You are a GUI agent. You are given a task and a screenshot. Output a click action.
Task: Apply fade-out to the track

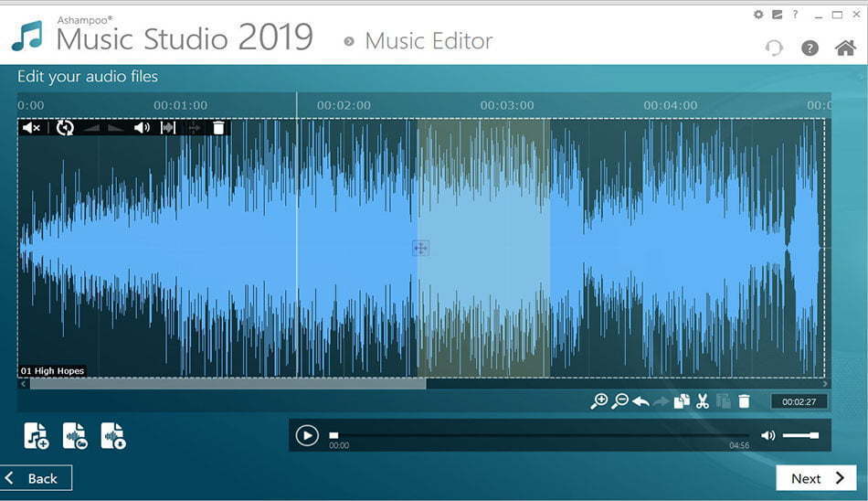click(x=116, y=129)
